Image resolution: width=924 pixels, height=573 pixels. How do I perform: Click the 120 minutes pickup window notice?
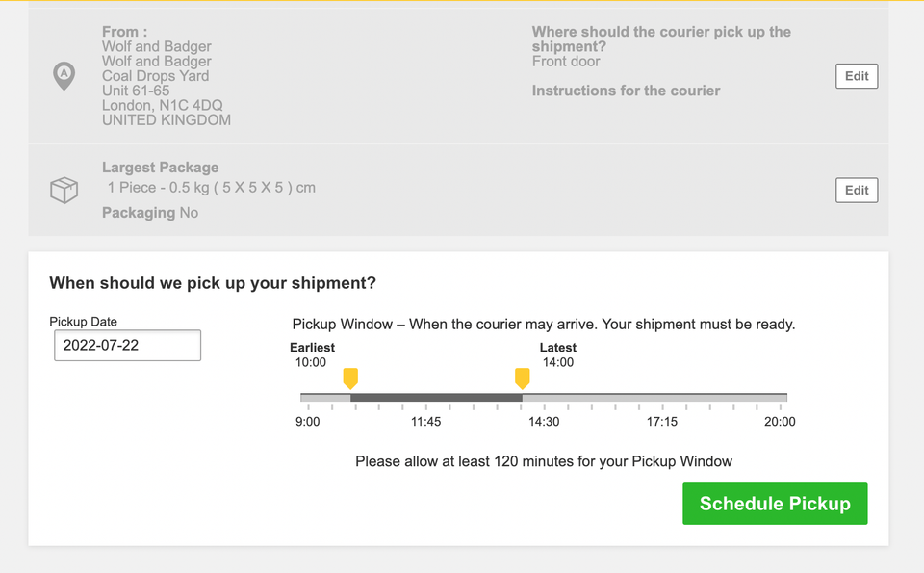point(544,461)
